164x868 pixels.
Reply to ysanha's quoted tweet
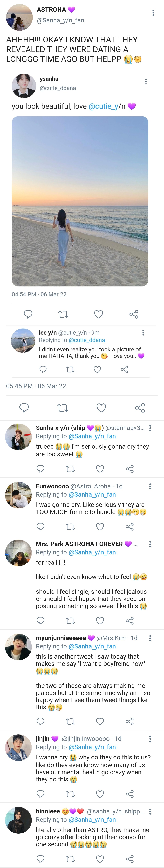28,314
